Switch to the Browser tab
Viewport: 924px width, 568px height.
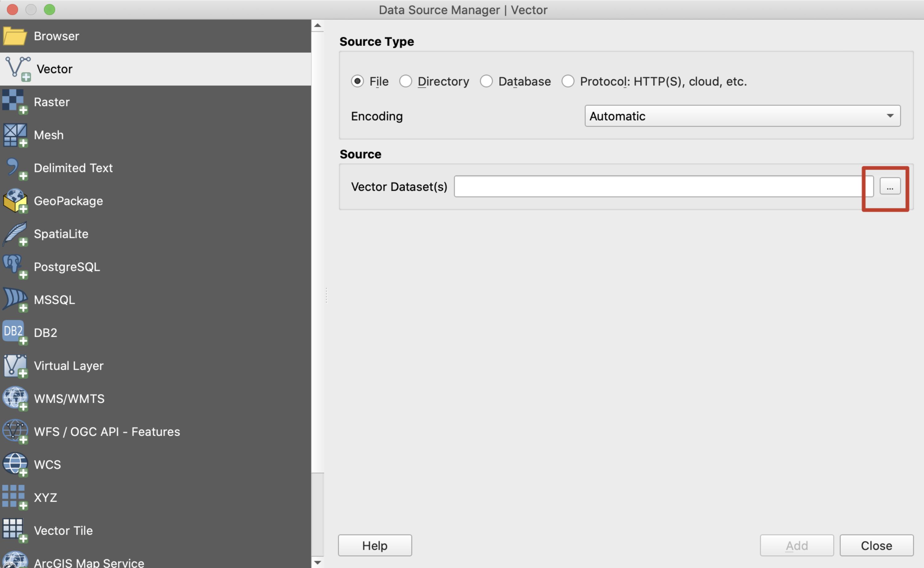[x=56, y=36]
